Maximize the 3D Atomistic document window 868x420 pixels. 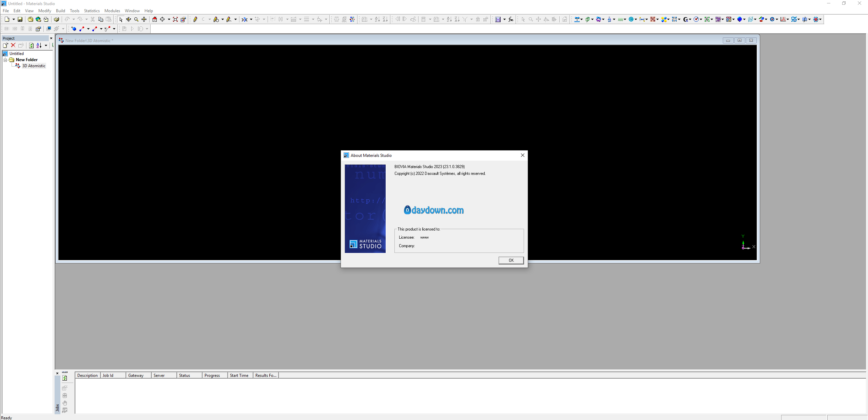click(740, 40)
